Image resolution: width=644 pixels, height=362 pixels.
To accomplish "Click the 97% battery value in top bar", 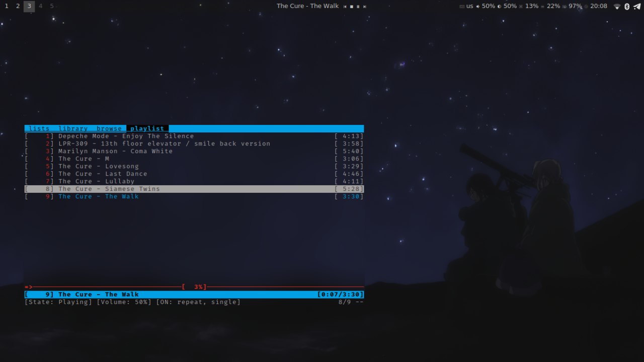I will tap(576, 6).
